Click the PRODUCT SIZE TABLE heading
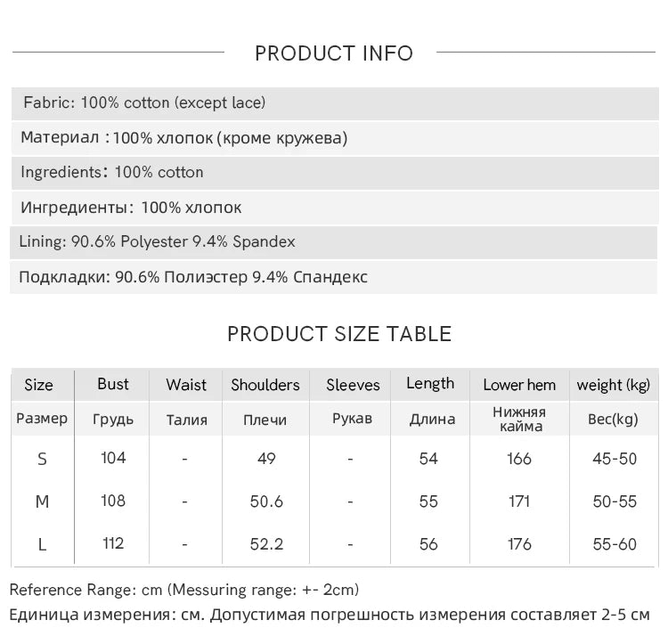Screen dimensions: 668x644 tap(339, 334)
